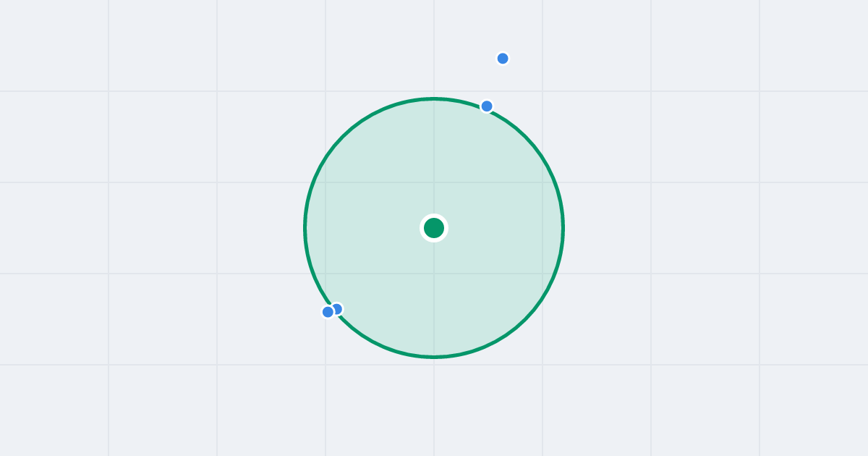Click the bottommost point of the green circle outline
The image size is (868, 456).
(434, 357)
